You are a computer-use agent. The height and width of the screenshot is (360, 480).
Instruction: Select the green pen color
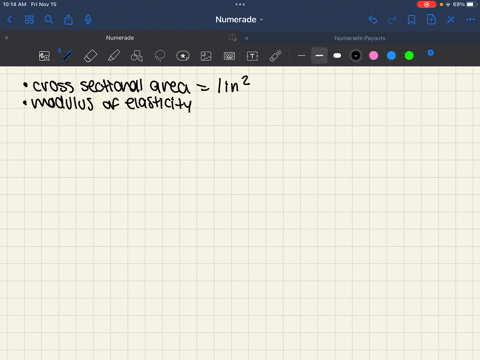(x=409, y=56)
